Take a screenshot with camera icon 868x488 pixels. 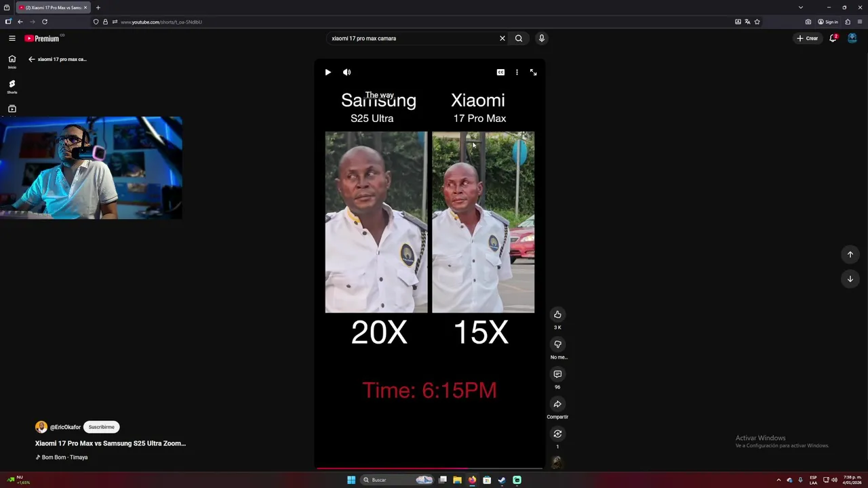808,22
